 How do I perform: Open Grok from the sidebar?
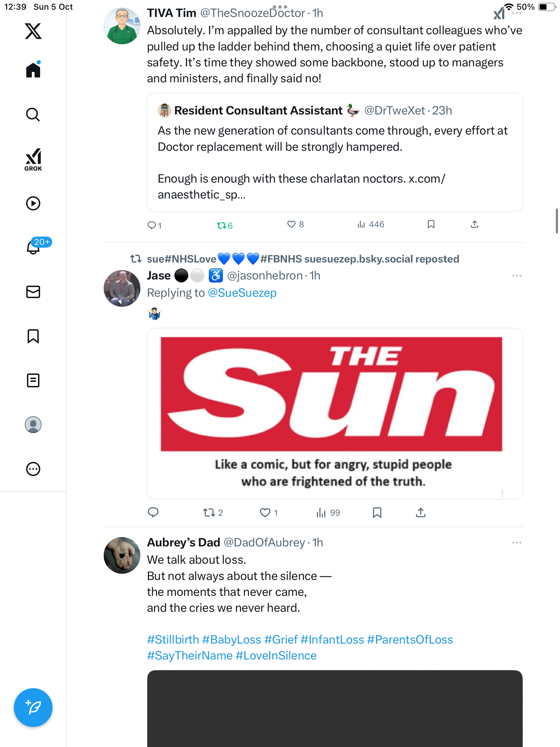[x=33, y=160]
